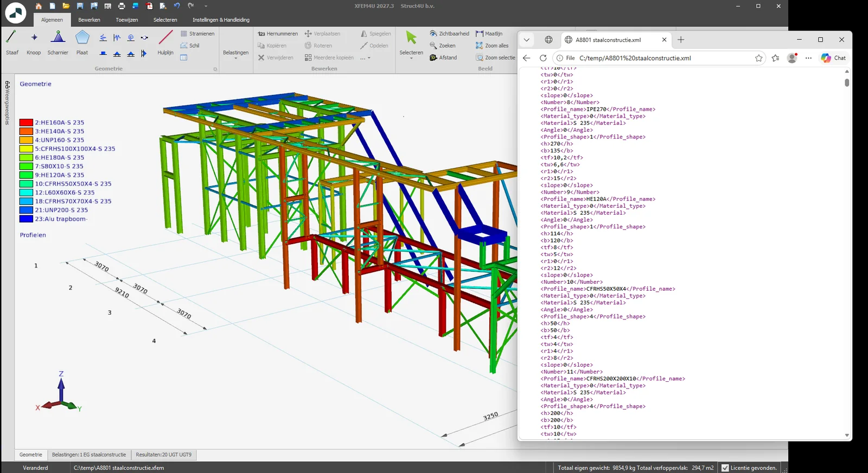
Task: Open the Zichtbaarheid visibility options
Action: pyautogui.click(x=449, y=34)
